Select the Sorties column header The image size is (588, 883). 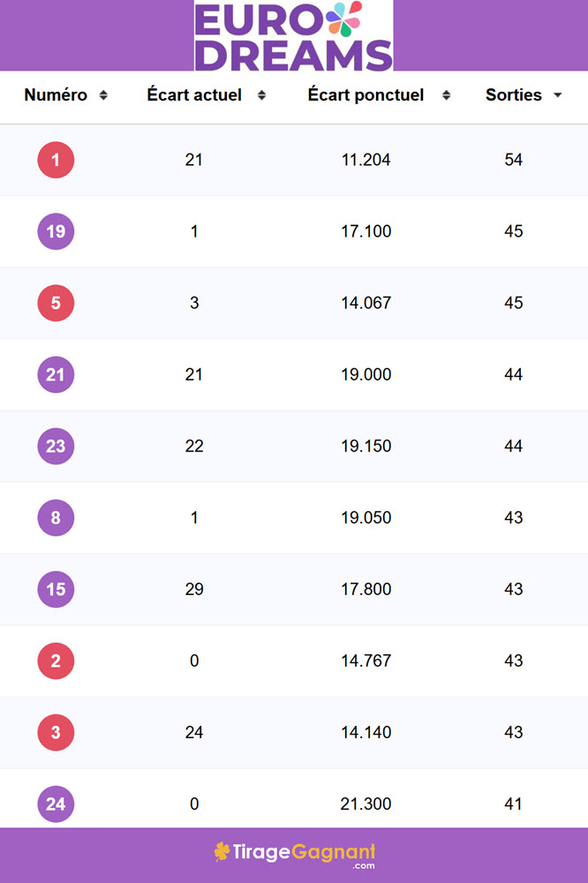(514, 94)
